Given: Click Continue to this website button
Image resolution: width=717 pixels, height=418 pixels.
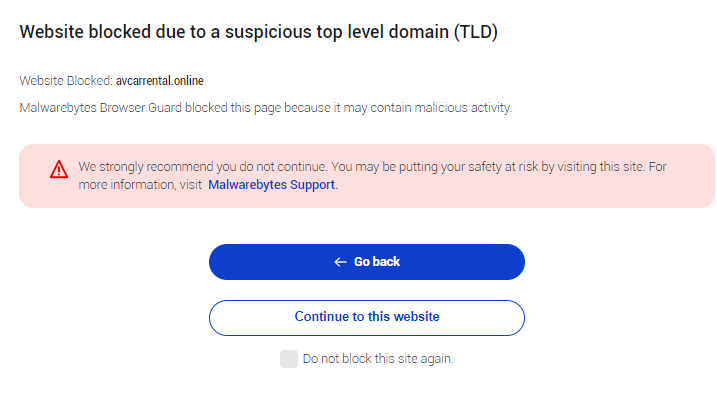Looking at the screenshot, I should 366,317.
